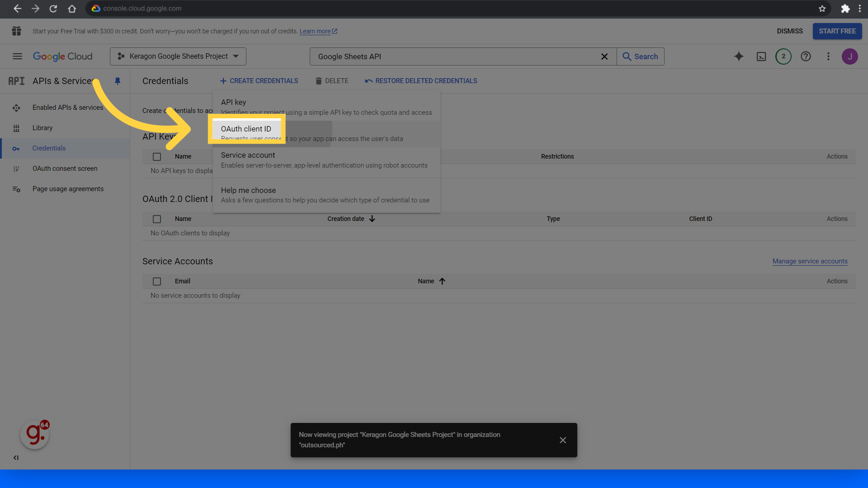Image resolution: width=868 pixels, height=488 pixels.
Task: Reload the page with the refresh icon
Action: coord(53,9)
